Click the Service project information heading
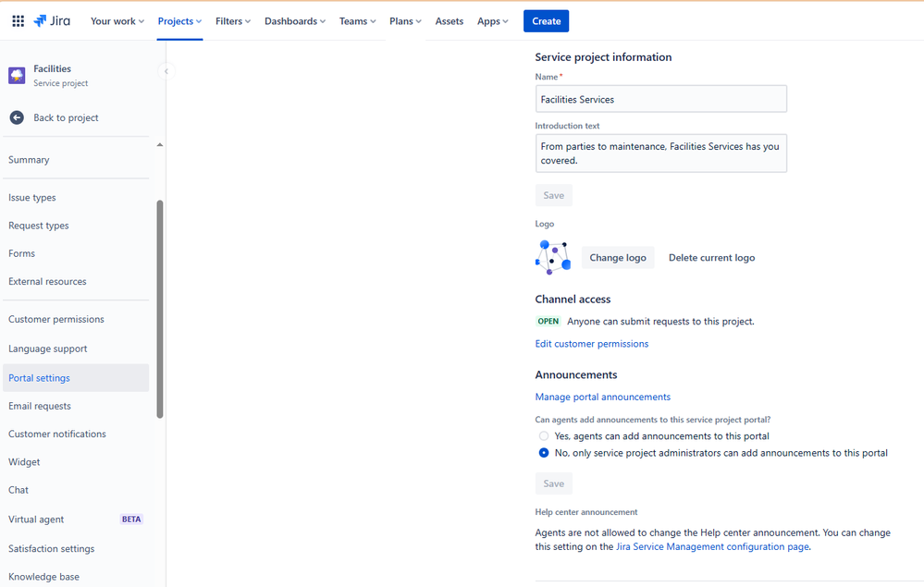The width and height of the screenshot is (924, 587). (603, 57)
